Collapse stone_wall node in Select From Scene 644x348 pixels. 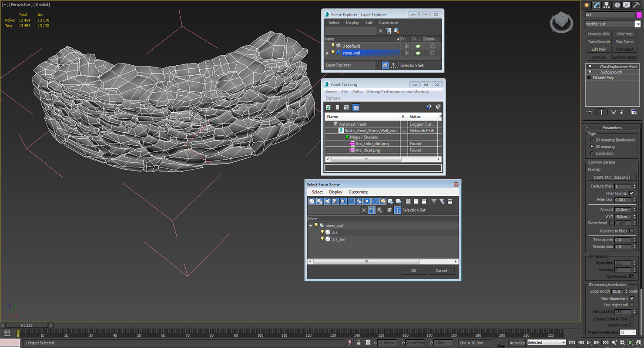click(x=310, y=226)
